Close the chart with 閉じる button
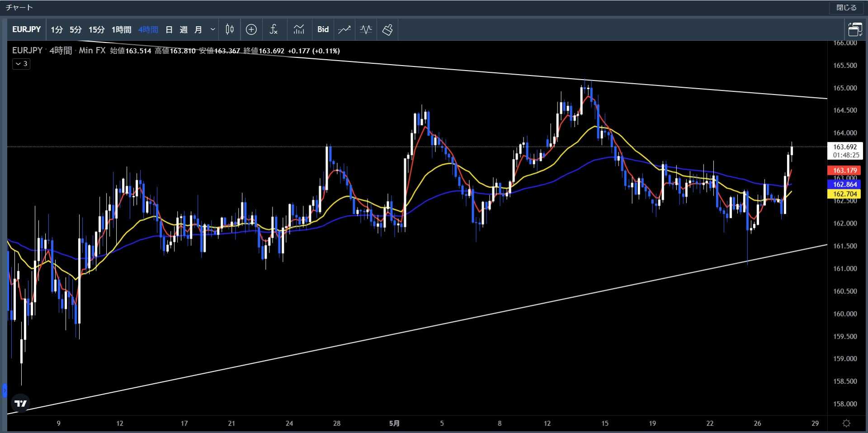 coord(846,8)
